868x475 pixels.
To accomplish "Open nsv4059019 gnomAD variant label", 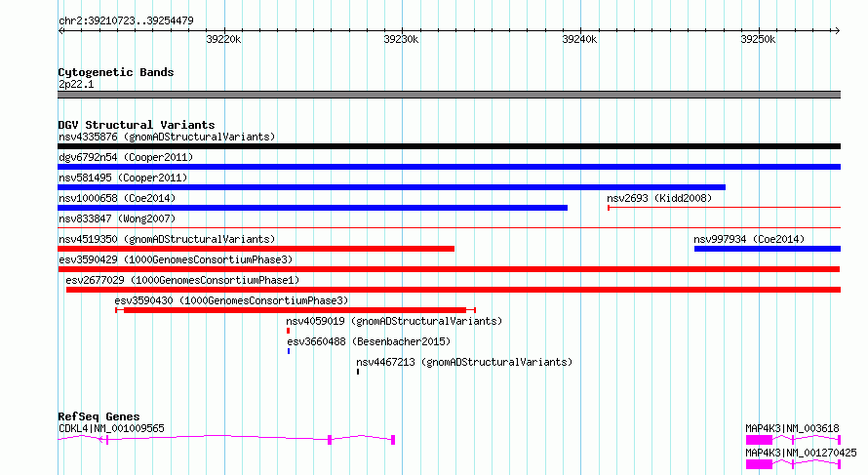I will [x=394, y=321].
